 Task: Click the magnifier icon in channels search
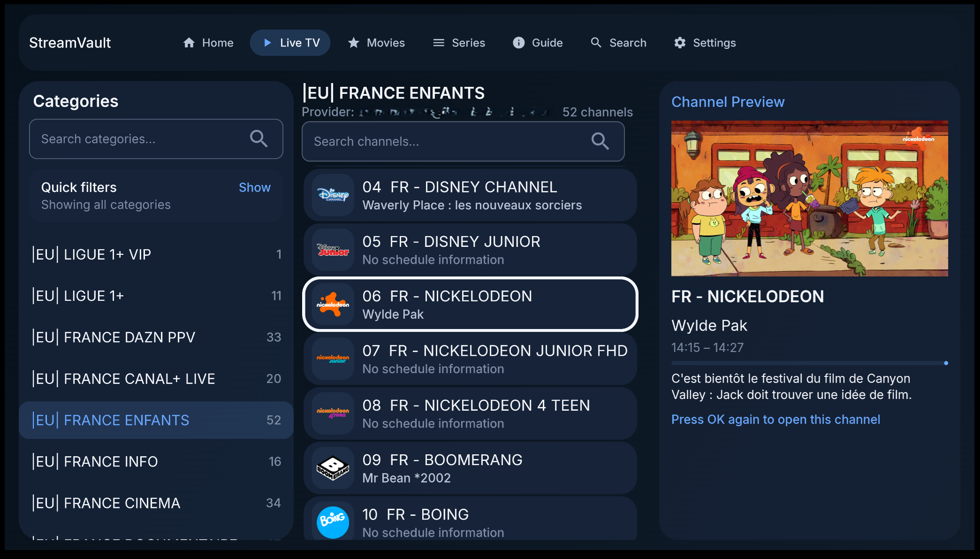pyautogui.click(x=600, y=141)
